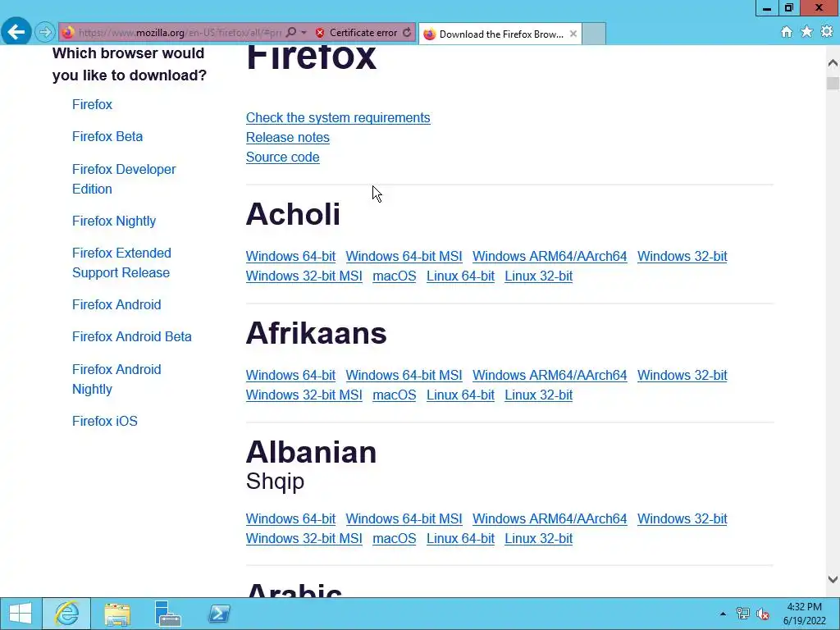Show hidden system tray icons arrow
This screenshot has height=630, width=840.
(x=723, y=614)
